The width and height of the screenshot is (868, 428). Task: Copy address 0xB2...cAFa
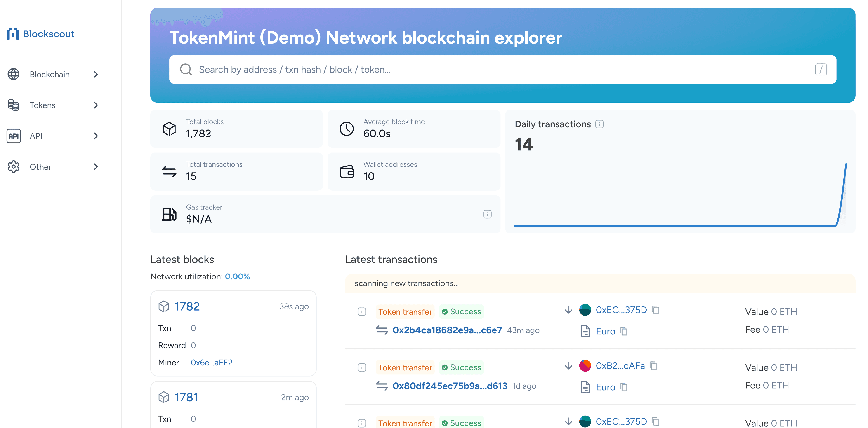654,366
